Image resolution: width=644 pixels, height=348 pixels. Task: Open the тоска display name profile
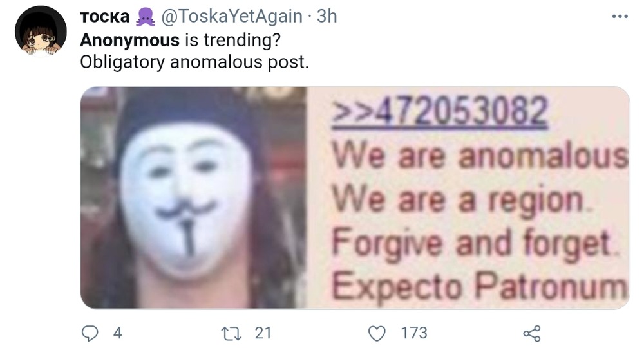(105, 17)
